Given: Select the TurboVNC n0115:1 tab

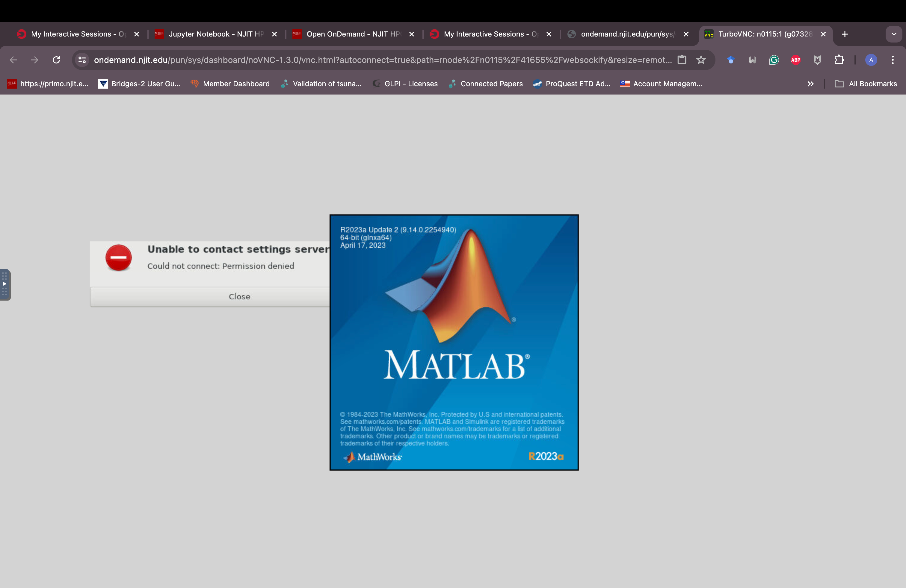Looking at the screenshot, I should pos(765,34).
